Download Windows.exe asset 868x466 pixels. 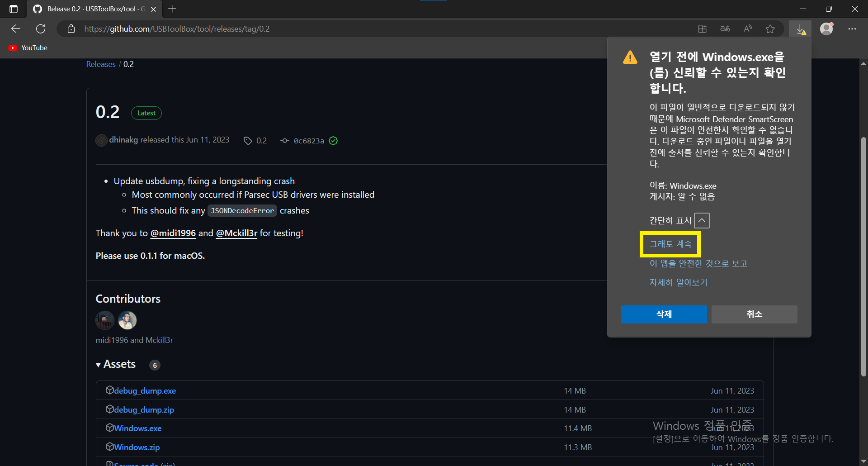click(x=137, y=428)
